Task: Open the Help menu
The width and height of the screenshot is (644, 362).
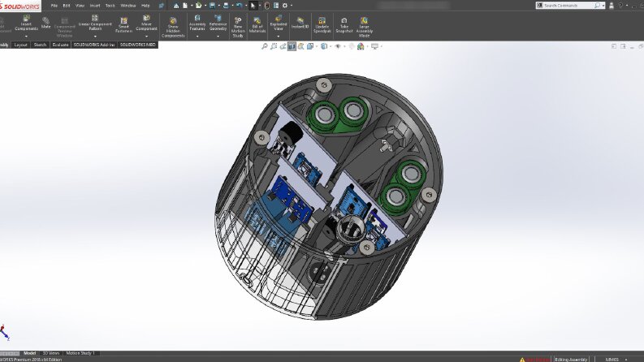Action: click(145, 6)
